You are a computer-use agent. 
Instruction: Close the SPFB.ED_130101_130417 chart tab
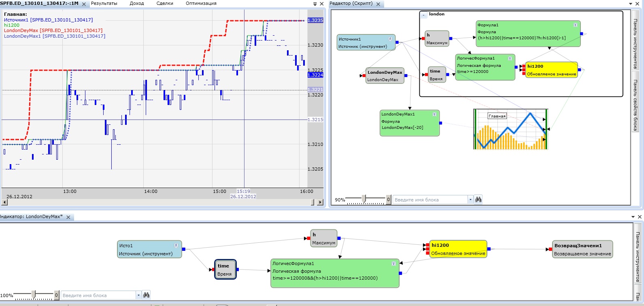point(84,4)
